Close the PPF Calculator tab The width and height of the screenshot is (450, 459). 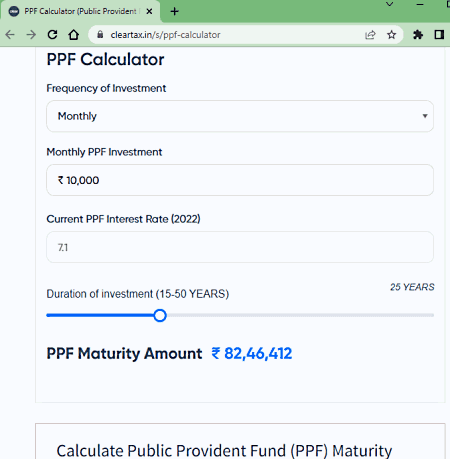(149, 11)
